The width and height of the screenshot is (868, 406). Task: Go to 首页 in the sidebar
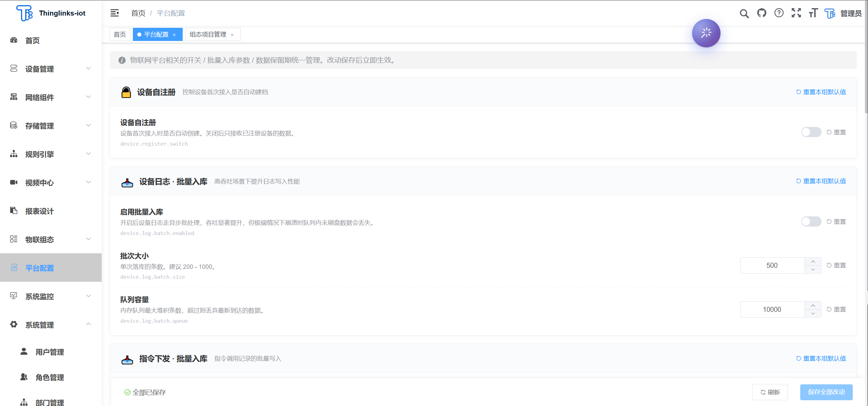click(51, 41)
